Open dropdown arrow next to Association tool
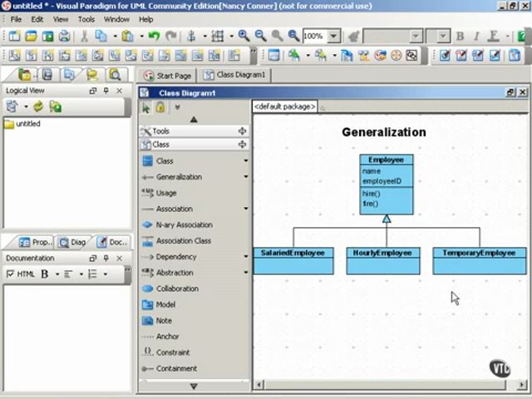532x399 pixels. pos(246,209)
